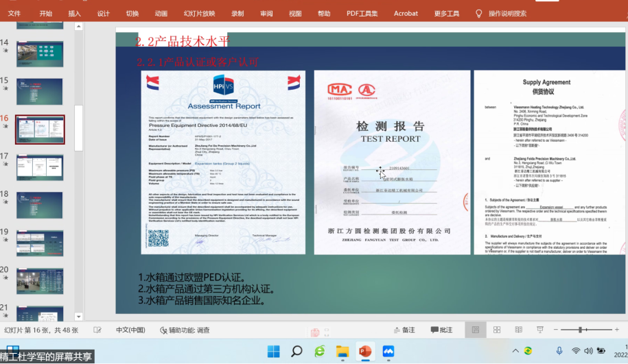Click the animation star under slide 16
Screen dimensions: 628x364
5,126
